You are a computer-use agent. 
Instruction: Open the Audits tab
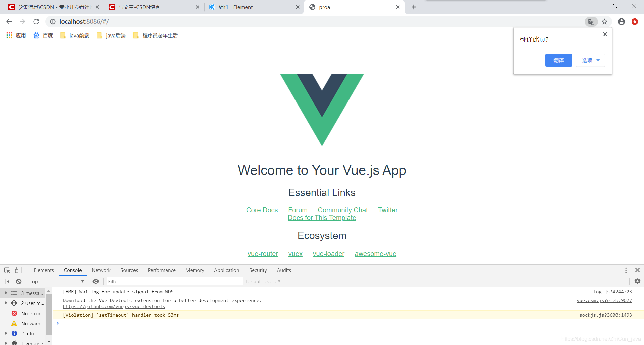click(284, 270)
